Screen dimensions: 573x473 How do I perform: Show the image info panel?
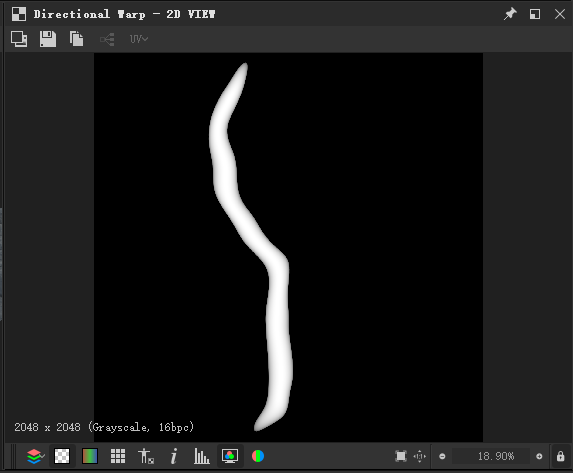174,456
